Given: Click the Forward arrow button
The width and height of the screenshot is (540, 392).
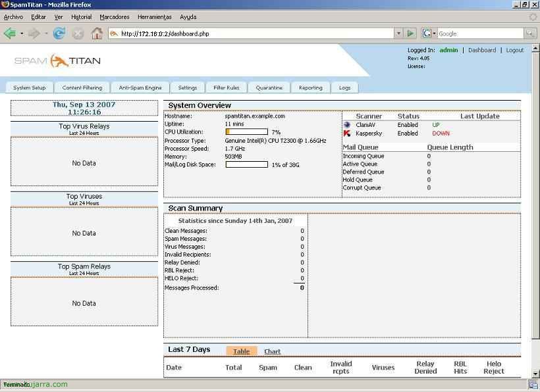Looking at the screenshot, I should 34,34.
